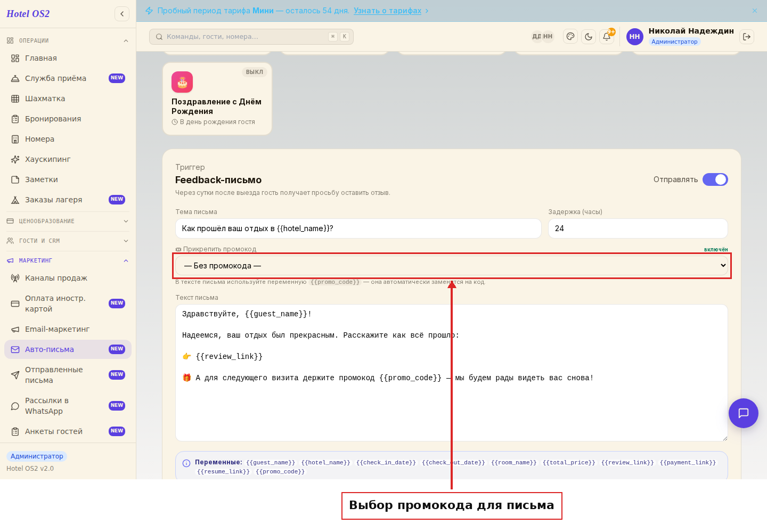Click the {{room_name}} variable chip

(x=513, y=463)
